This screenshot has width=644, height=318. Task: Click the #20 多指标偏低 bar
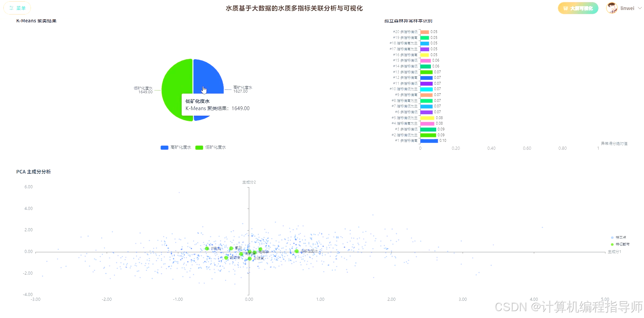[x=424, y=32]
